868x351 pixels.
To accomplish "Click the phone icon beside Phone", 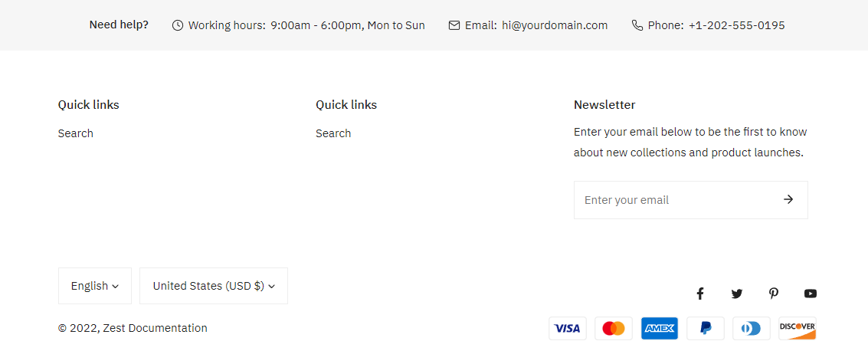I will (x=637, y=25).
